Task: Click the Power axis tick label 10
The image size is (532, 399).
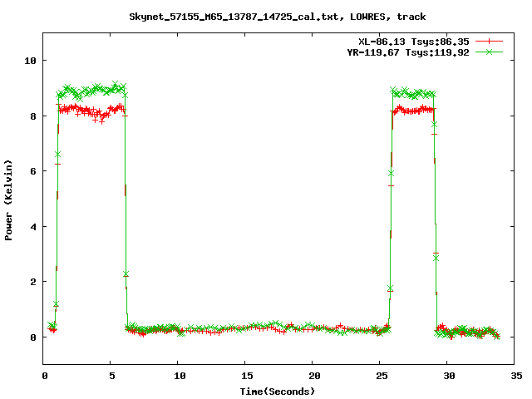Action: (x=30, y=61)
